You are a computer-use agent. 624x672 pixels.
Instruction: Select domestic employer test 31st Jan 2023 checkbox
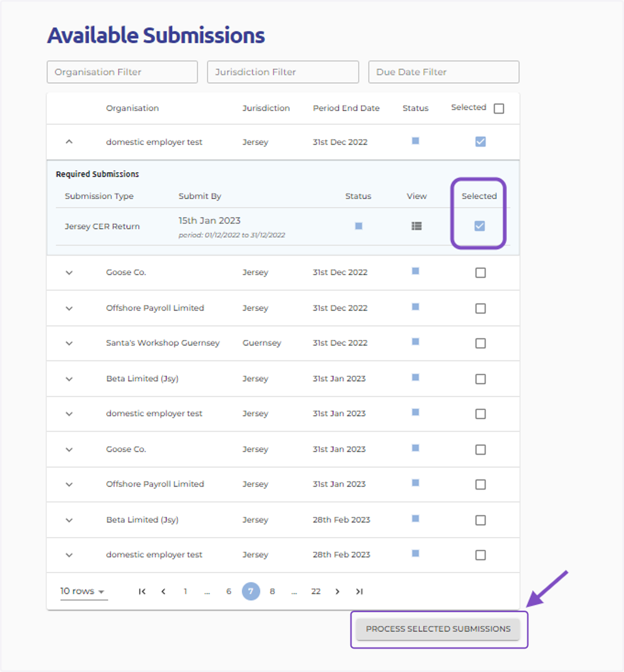pyautogui.click(x=480, y=414)
